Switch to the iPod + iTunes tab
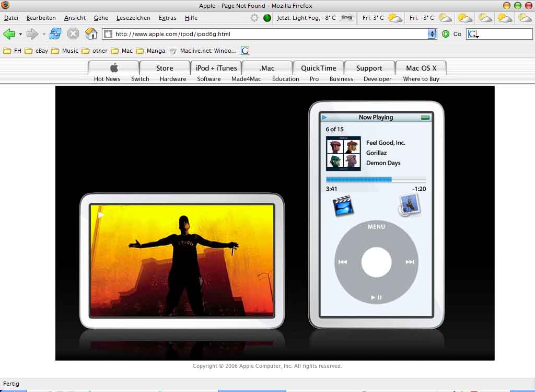Viewport: 535px width, 392px height. (x=216, y=68)
